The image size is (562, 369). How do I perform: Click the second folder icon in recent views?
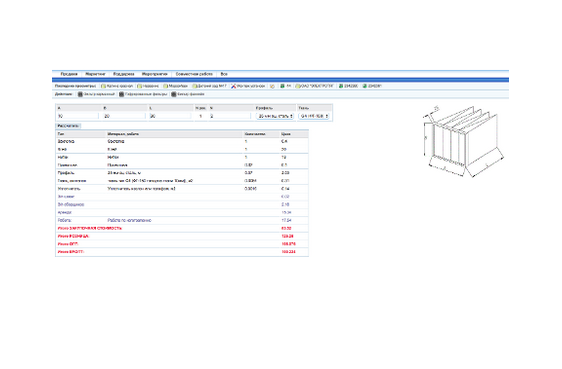click(x=139, y=86)
